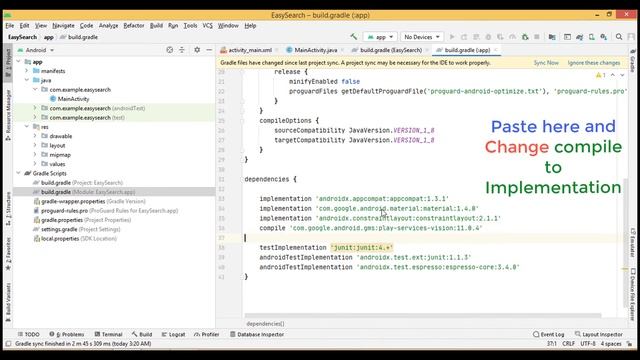Expand the drawable folder
Viewport: 640px width, 360px height.
35,136
